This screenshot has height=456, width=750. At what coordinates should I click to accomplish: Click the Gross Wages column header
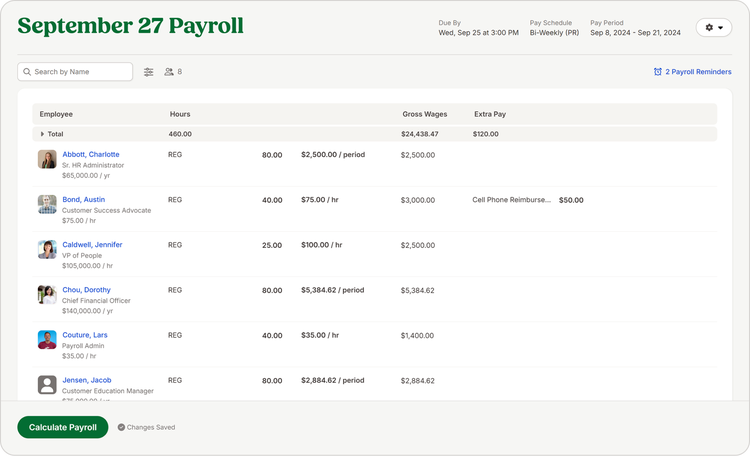click(x=425, y=114)
